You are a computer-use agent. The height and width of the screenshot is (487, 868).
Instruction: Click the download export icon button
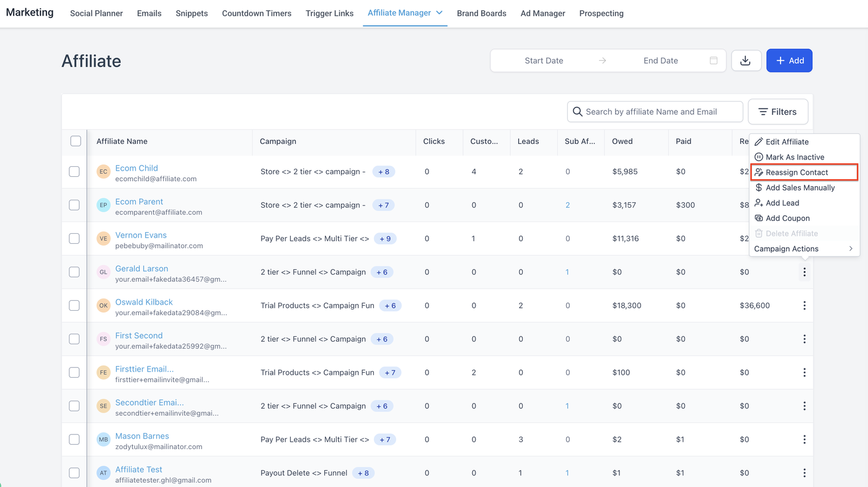point(746,61)
